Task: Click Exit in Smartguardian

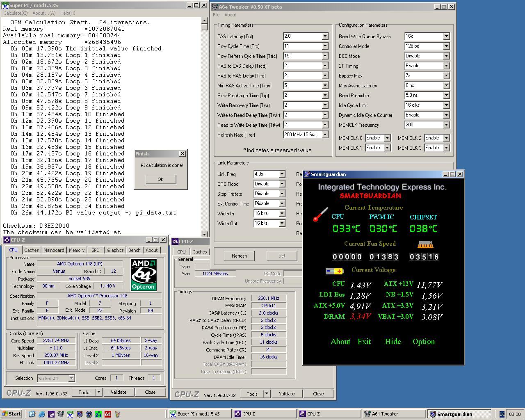Action: (364, 342)
